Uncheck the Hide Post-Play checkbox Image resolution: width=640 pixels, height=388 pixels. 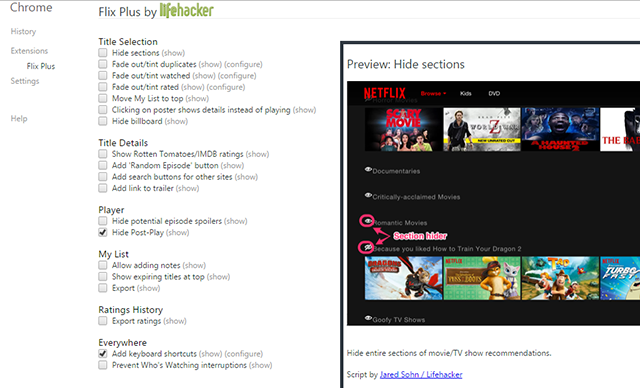coord(103,232)
